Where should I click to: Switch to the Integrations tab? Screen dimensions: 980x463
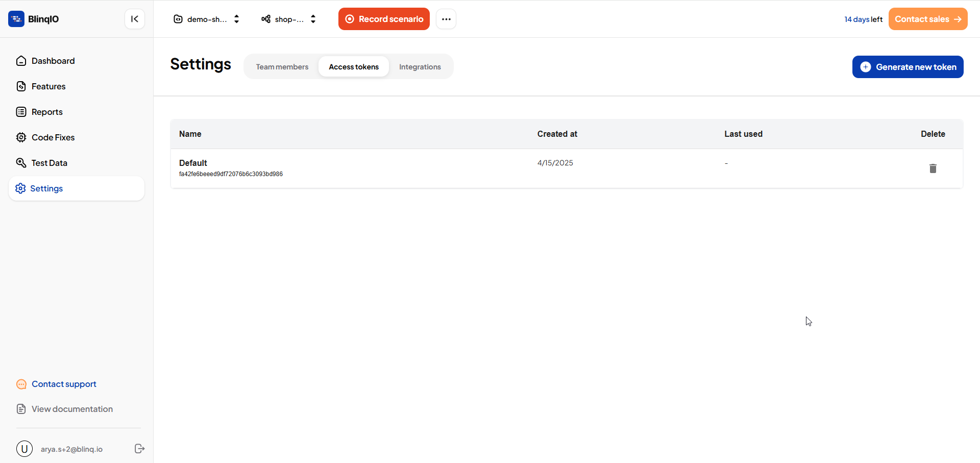pos(420,67)
